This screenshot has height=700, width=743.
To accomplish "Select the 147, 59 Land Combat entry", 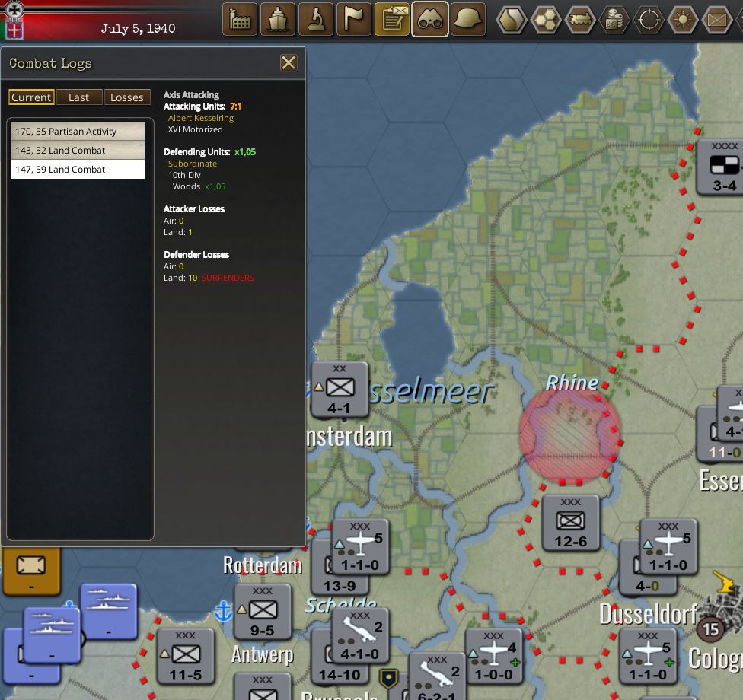I will (78, 169).
